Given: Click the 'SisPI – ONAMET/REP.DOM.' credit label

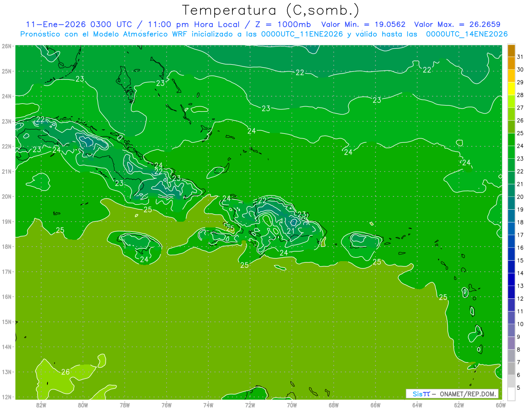Looking at the screenshot, I should pyautogui.click(x=452, y=394).
